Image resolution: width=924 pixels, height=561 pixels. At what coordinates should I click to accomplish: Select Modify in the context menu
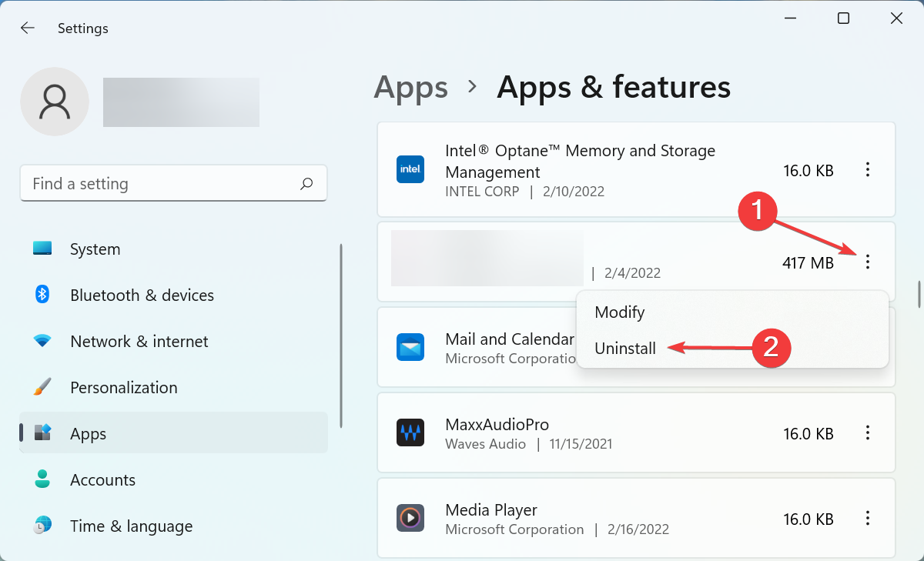pos(620,312)
